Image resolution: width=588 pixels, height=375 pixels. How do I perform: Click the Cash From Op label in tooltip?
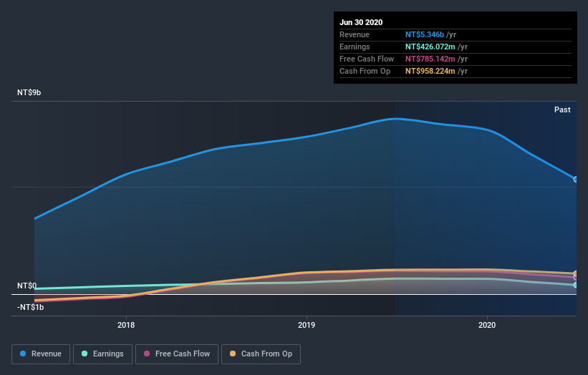coord(365,71)
